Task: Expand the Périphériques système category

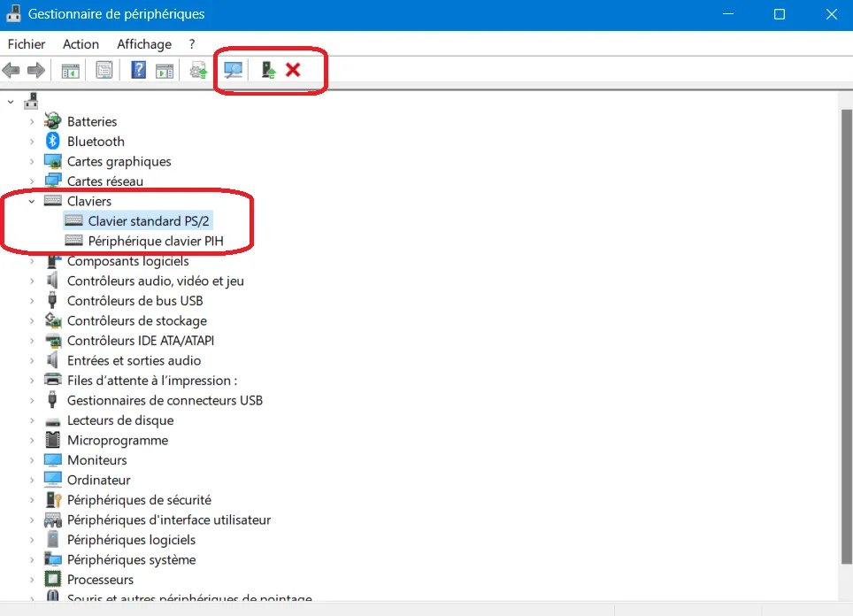Action: pos(32,560)
